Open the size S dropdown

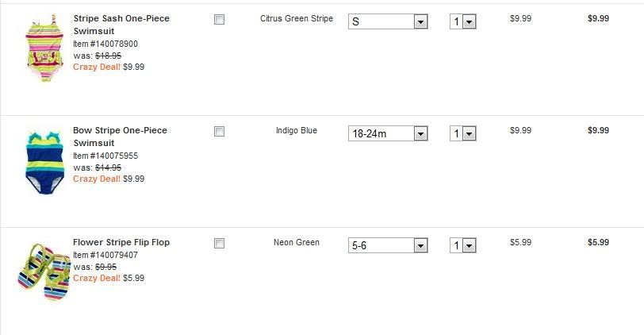pyautogui.click(x=388, y=22)
